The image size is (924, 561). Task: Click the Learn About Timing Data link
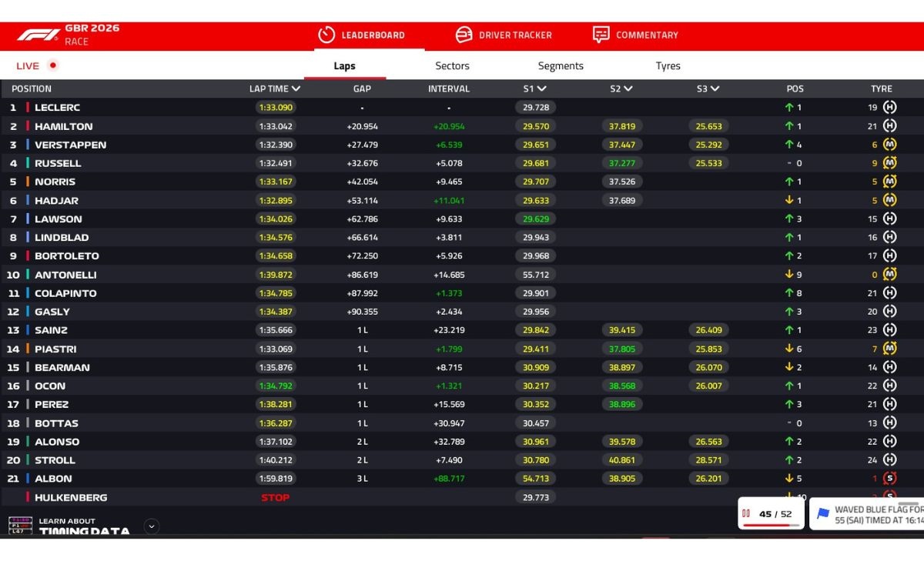pyautogui.click(x=84, y=526)
